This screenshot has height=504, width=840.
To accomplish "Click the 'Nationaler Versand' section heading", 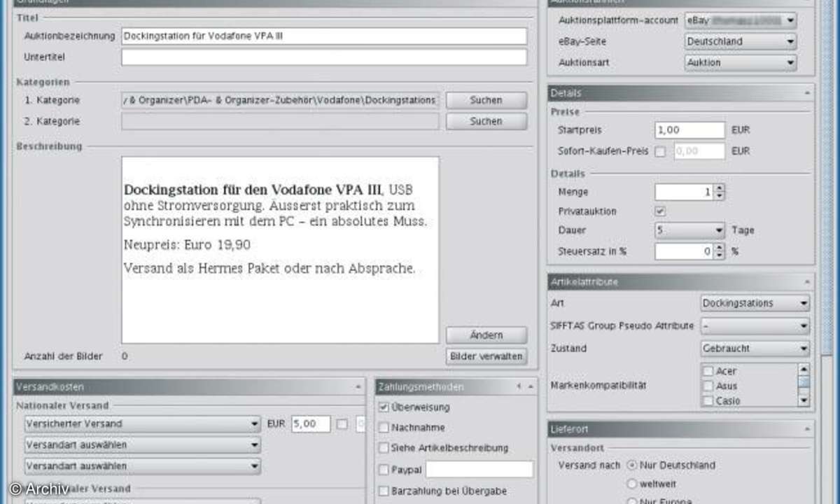I will pyautogui.click(x=62, y=405).
